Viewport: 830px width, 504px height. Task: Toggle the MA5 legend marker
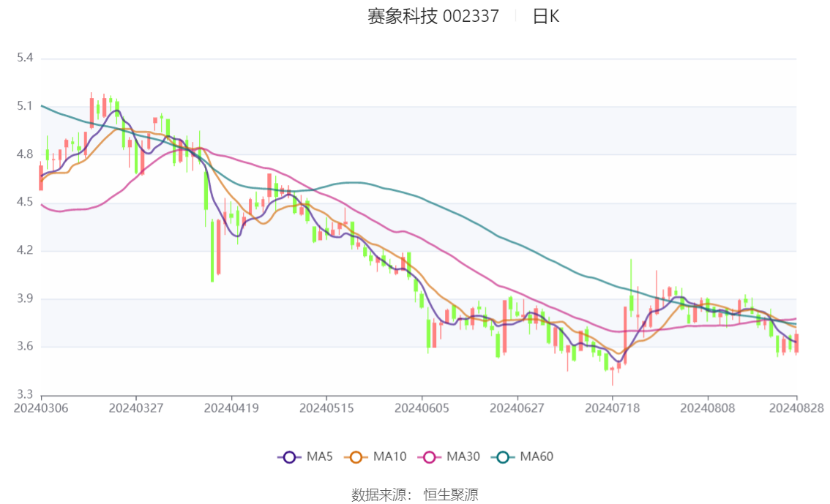pos(289,457)
